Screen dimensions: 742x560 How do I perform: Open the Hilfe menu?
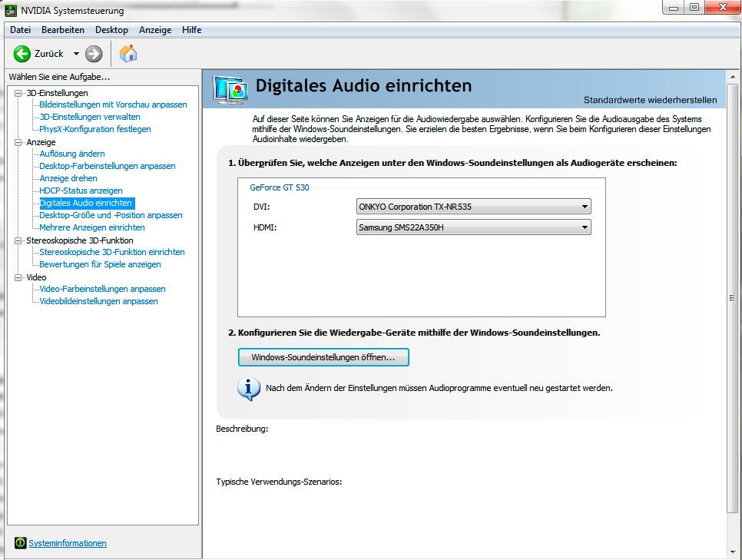pyautogui.click(x=192, y=30)
